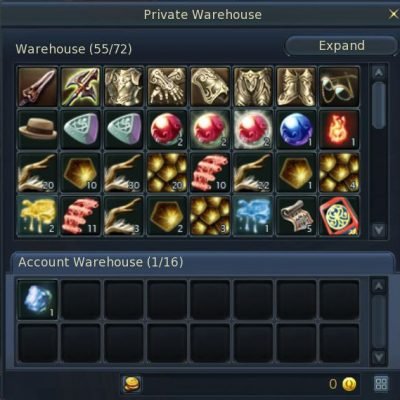Click the Expand warehouse button
Image resolution: width=400 pixels, height=400 pixels.
tap(341, 46)
